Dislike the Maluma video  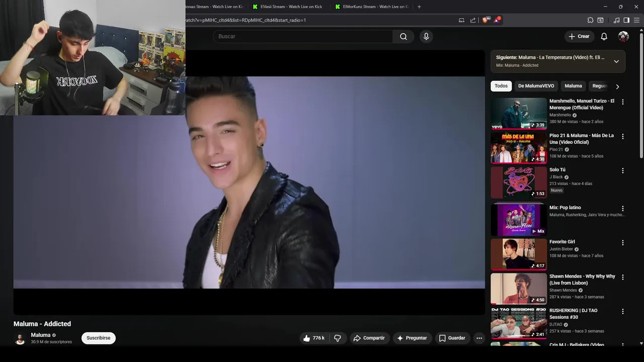coord(338,338)
